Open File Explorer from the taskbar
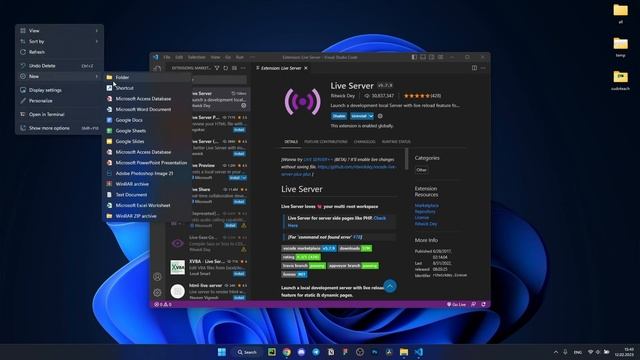The image size is (640, 360). click(404, 352)
